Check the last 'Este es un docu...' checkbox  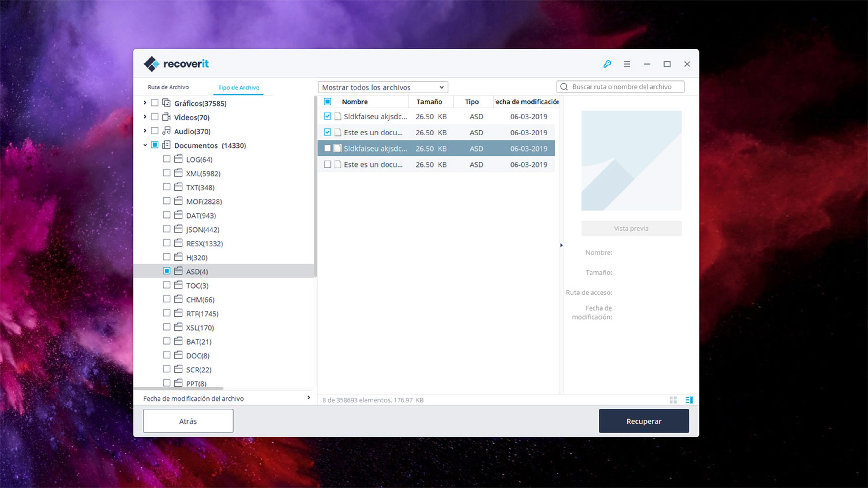(x=328, y=164)
